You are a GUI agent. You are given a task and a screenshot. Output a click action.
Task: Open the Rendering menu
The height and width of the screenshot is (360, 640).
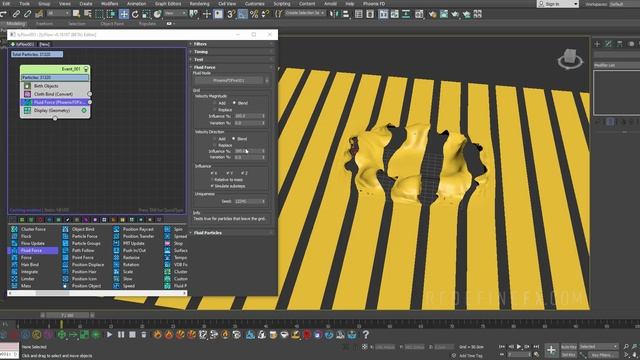coord(199,4)
